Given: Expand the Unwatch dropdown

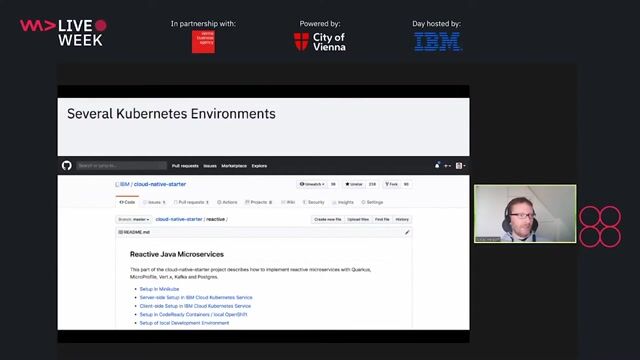Looking at the screenshot, I should [x=312, y=184].
